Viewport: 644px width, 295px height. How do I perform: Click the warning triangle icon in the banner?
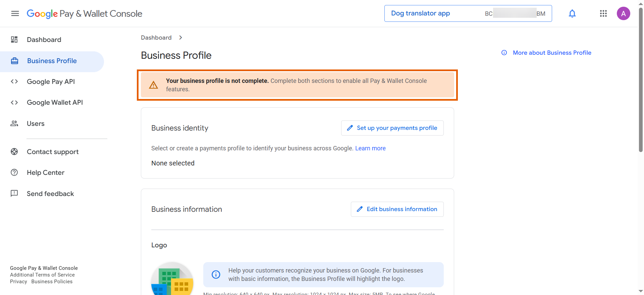[154, 85]
